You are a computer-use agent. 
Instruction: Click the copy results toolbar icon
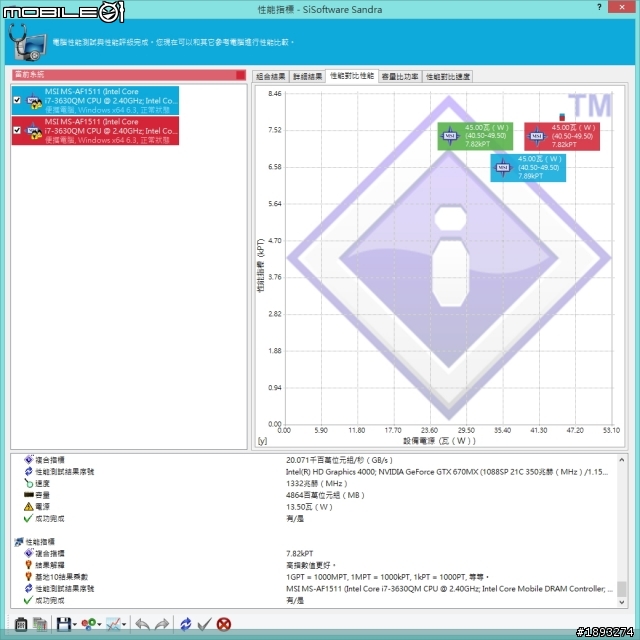(x=40, y=624)
